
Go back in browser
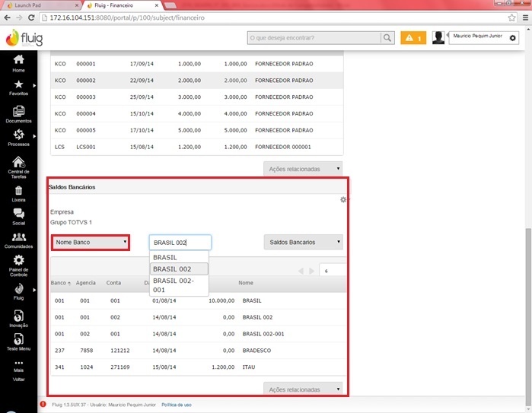(7, 17)
